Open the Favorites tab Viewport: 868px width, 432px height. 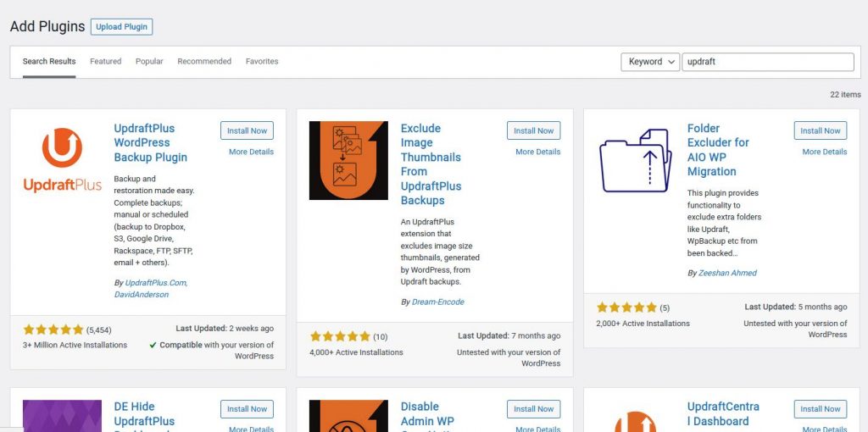[x=262, y=61]
